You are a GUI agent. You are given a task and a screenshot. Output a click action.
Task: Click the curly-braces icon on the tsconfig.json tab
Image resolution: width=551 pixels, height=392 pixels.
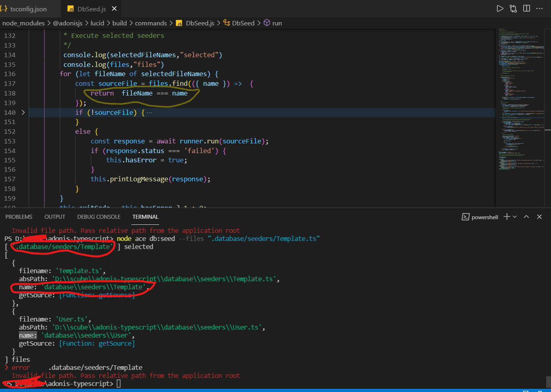pos(4,8)
